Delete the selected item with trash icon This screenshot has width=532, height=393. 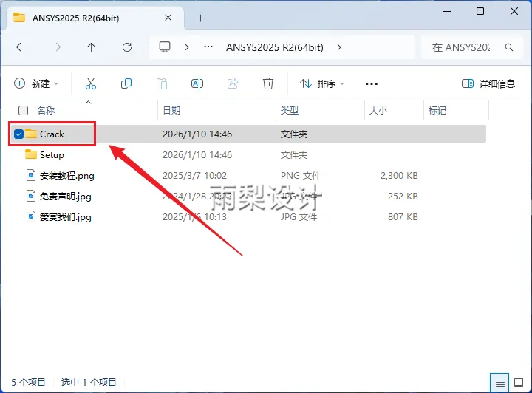268,83
